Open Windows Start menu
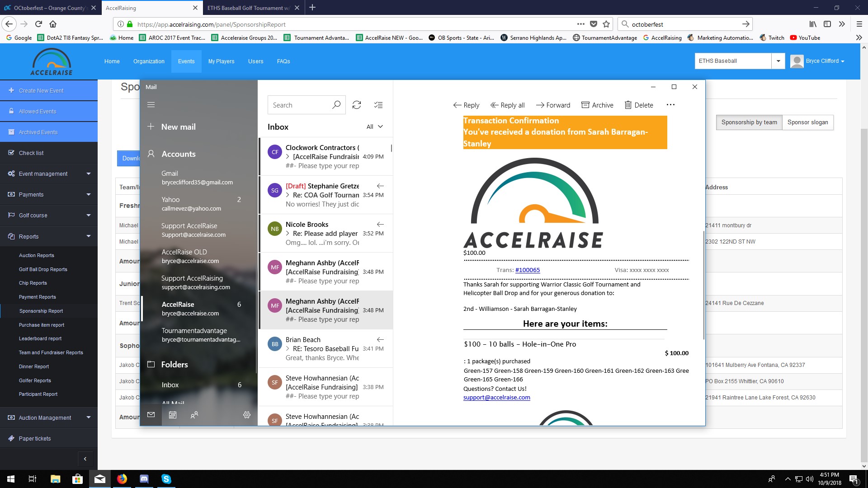 pos(11,479)
